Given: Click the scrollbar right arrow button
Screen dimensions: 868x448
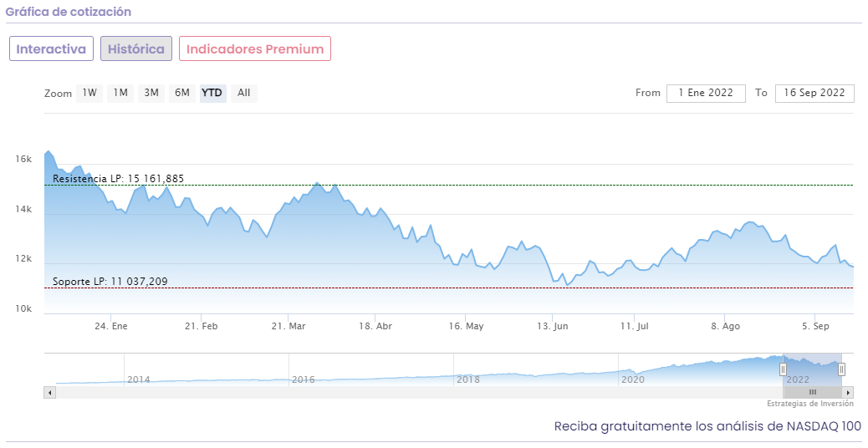Looking at the screenshot, I should pyautogui.click(x=848, y=392).
